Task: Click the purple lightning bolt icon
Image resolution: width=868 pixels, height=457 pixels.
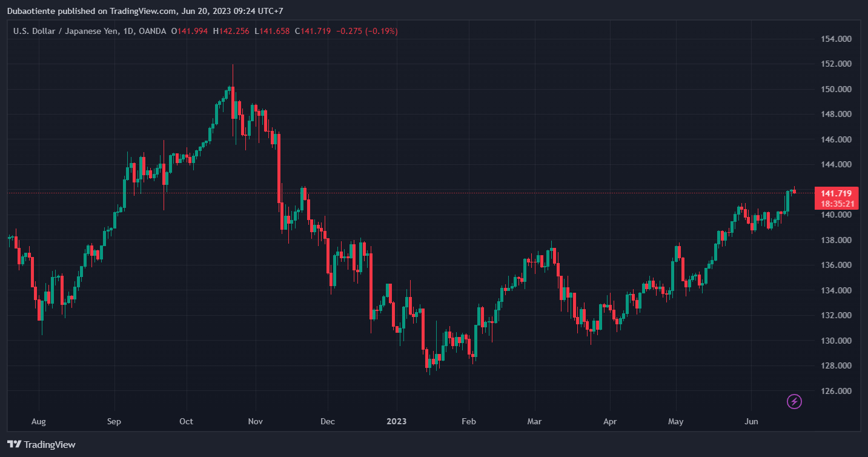Action: pyautogui.click(x=794, y=401)
